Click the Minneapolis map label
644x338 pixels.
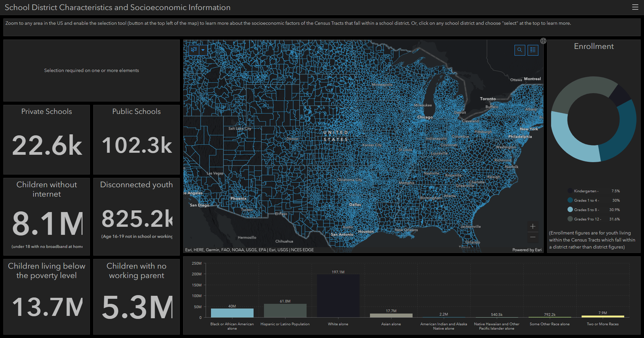[x=382, y=85]
